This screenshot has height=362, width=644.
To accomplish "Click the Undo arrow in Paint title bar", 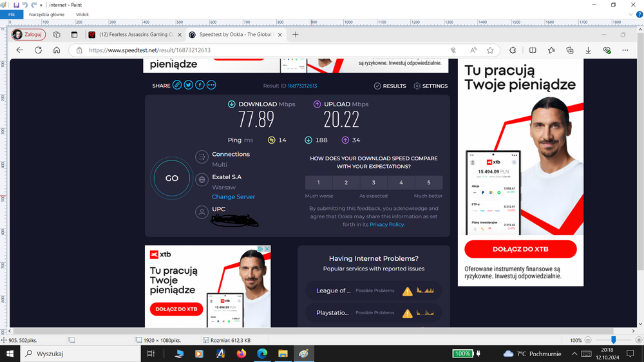I will pyautogui.click(x=24, y=5).
